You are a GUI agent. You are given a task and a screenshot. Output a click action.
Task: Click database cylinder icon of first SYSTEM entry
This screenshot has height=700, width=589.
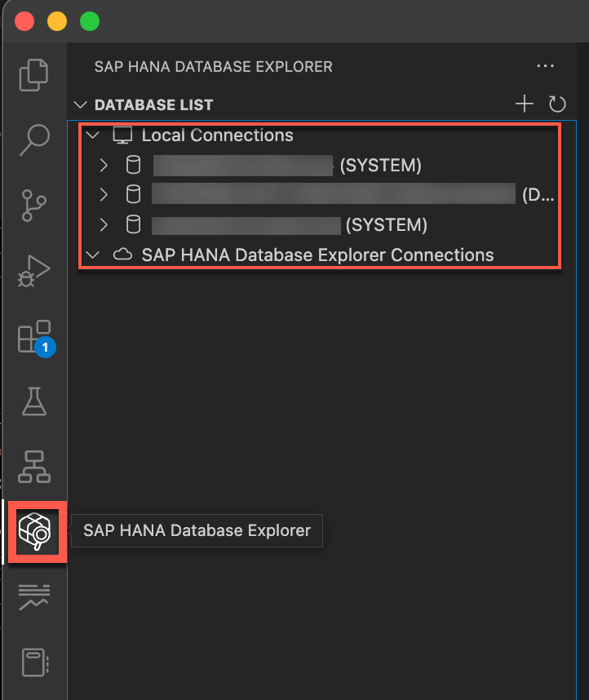click(133, 165)
